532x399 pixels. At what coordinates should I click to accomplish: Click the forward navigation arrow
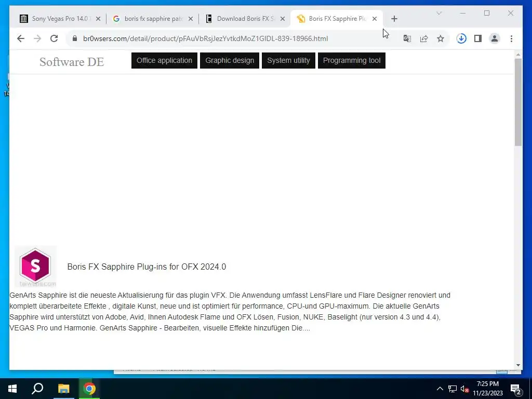[37, 38]
